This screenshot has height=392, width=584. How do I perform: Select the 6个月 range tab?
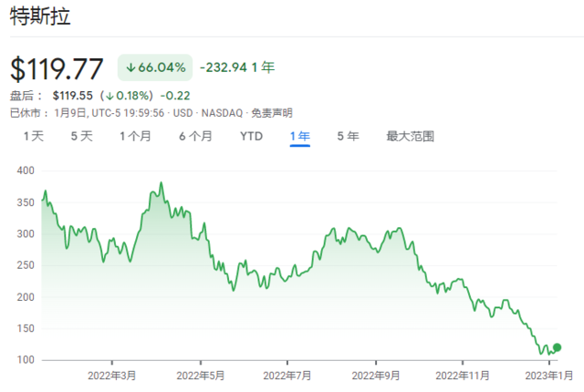(x=195, y=136)
